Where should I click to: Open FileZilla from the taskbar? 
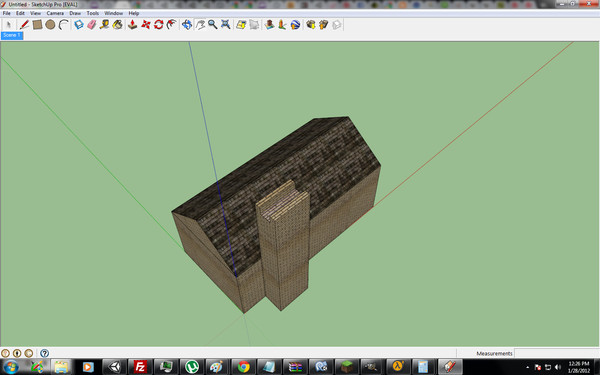point(140,367)
